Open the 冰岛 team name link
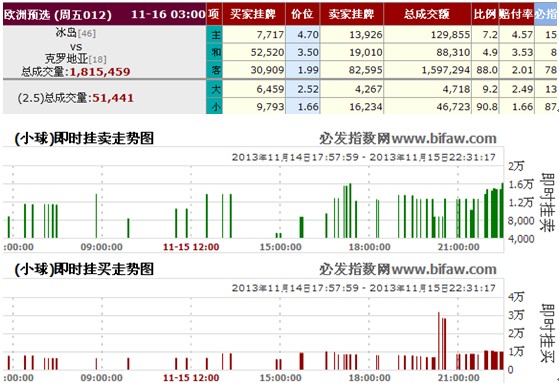The image size is (559, 383). click(66, 33)
